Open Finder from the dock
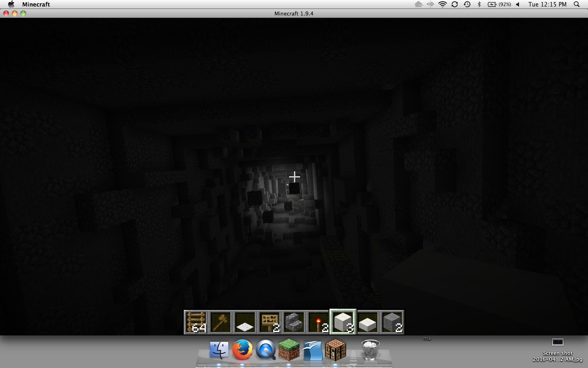Screen dimensions: 588x368 pyautogui.click(x=219, y=350)
